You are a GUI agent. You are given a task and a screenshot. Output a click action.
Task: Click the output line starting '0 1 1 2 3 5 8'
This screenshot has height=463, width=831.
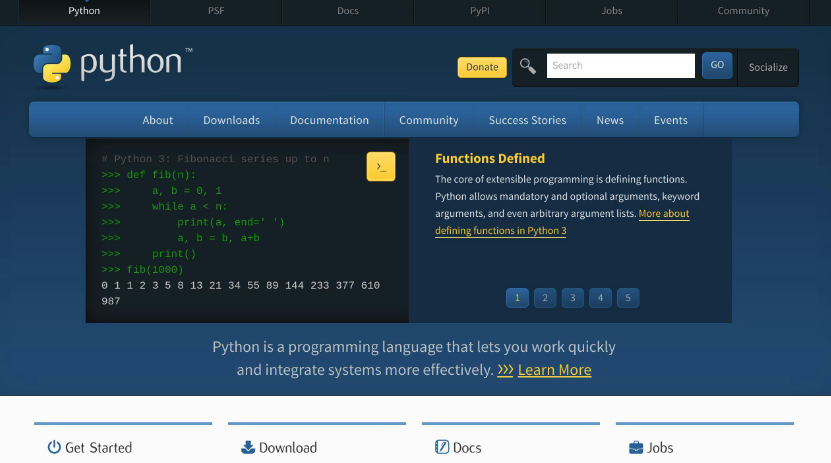(241, 286)
